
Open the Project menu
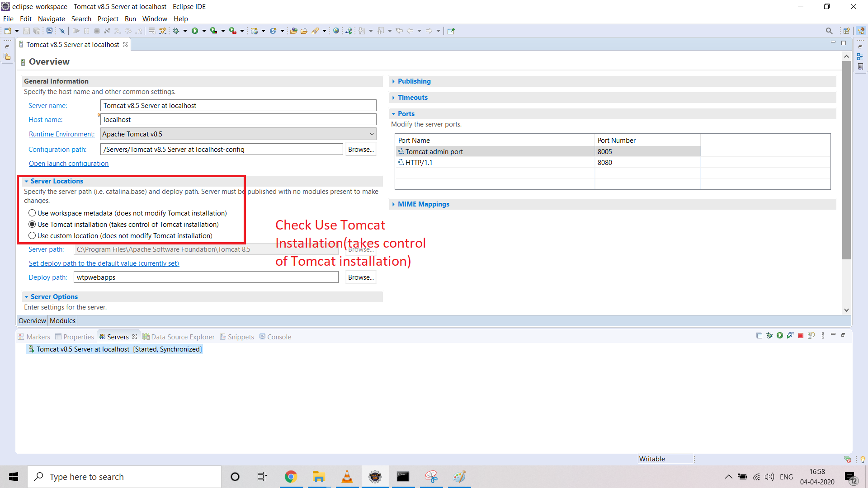coord(108,19)
